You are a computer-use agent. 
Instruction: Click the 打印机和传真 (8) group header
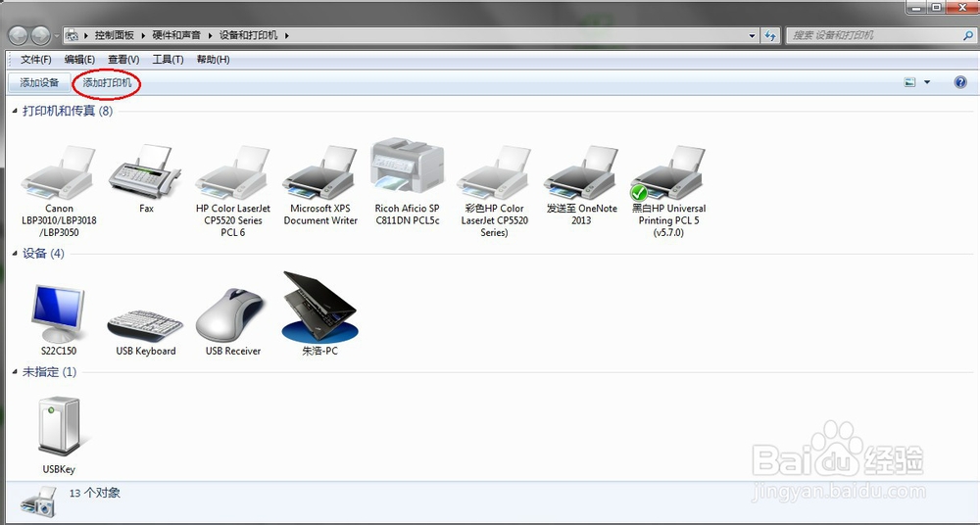pyautogui.click(x=68, y=112)
